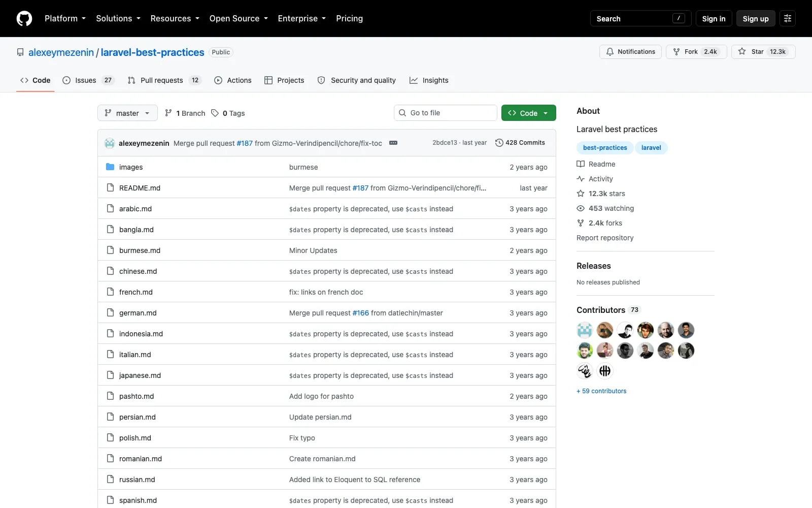The width and height of the screenshot is (812, 508).
Task: Click the fork icon beside Fork
Action: tap(676, 52)
